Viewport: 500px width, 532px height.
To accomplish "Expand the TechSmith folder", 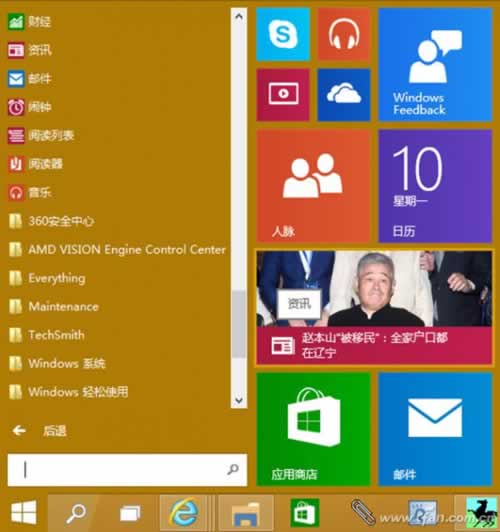I will coord(46,335).
